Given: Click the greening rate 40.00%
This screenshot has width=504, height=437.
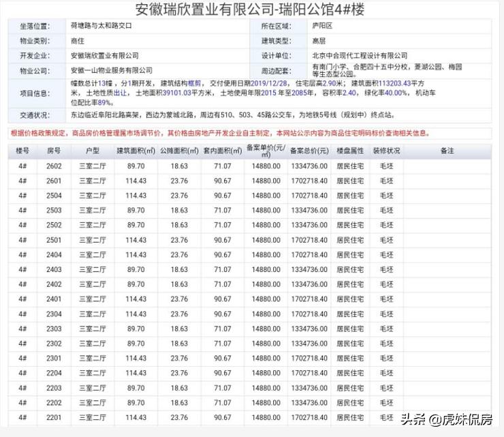Looking at the screenshot, I should pyautogui.click(x=396, y=93).
